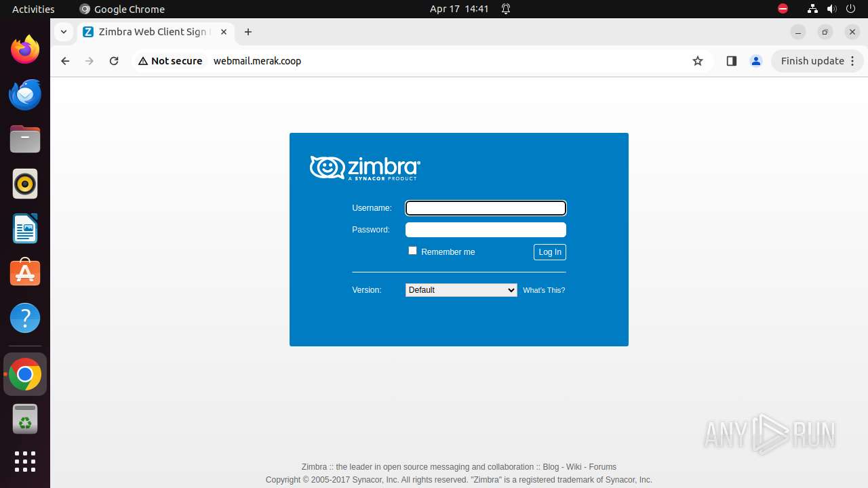Open Rhythmbox music player in dock
The width and height of the screenshot is (868, 488).
click(25, 184)
